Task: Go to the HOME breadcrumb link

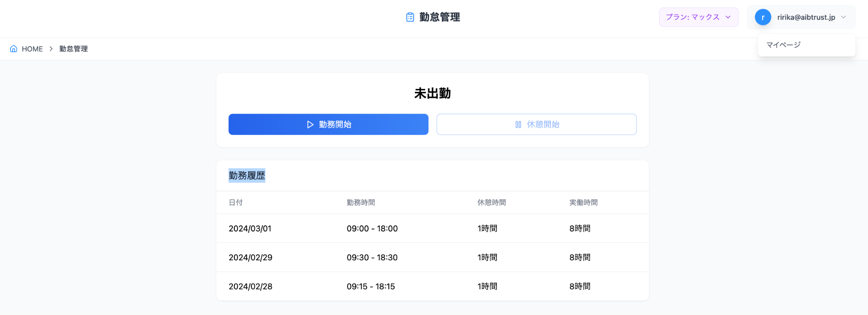Action: point(32,49)
